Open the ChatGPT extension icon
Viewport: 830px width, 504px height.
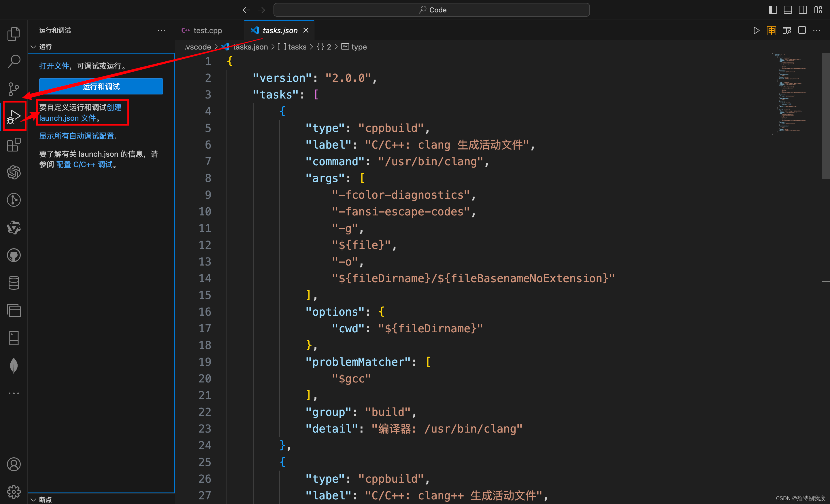pos(14,173)
